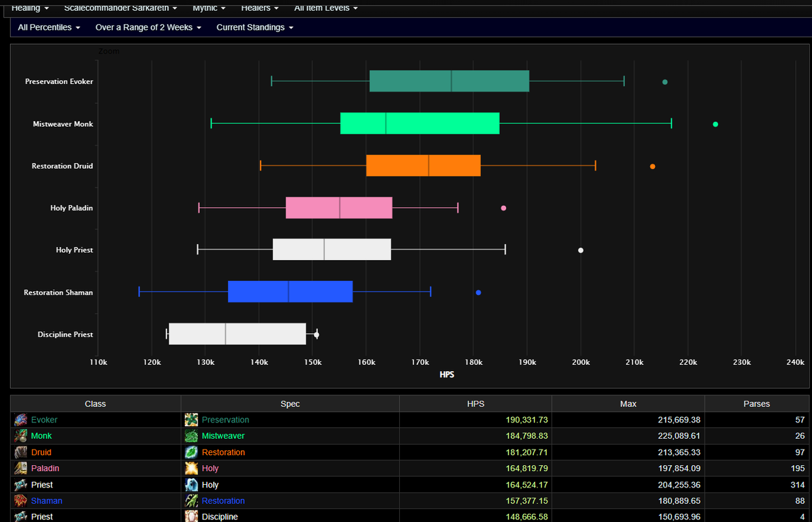Sort table by Parses column header
The width and height of the screenshot is (812, 522).
pos(757,404)
